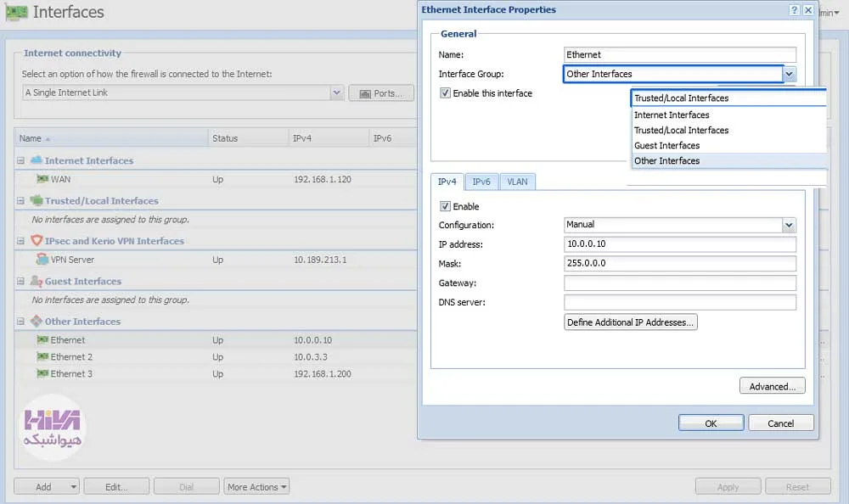Open help via the dialog question mark icon
849x504 pixels.
click(x=794, y=9)
